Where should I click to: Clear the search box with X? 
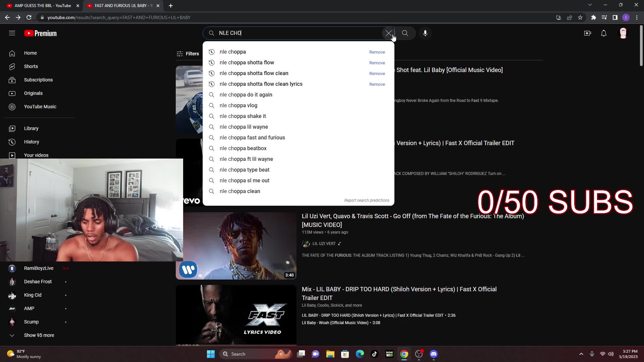click(388, 33)
